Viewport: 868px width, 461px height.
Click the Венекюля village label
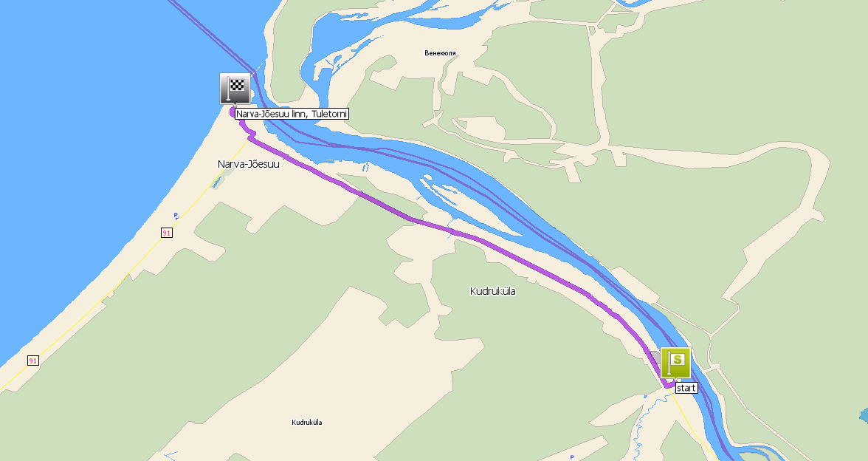coord(440,53)
